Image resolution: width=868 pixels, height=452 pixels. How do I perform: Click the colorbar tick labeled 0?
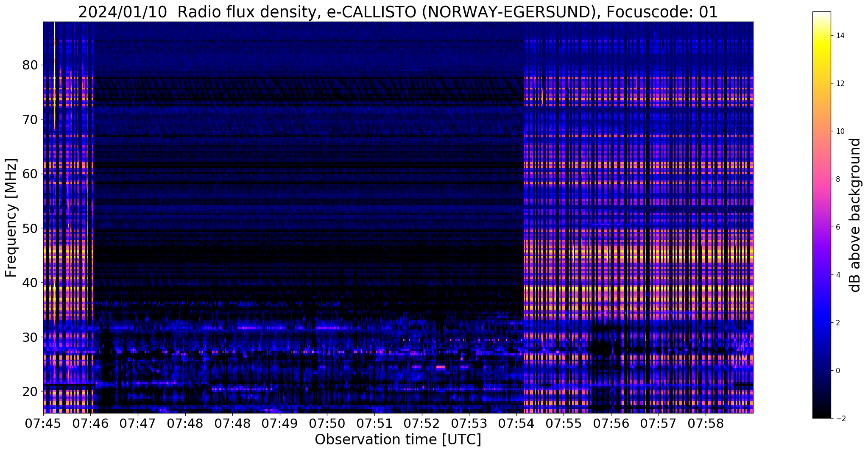pos(838,371)
